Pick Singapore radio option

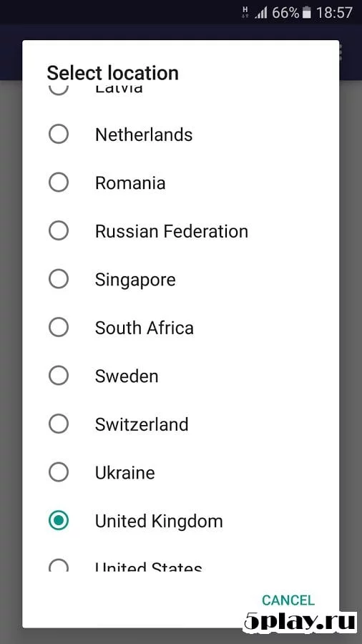coord(58,279)
